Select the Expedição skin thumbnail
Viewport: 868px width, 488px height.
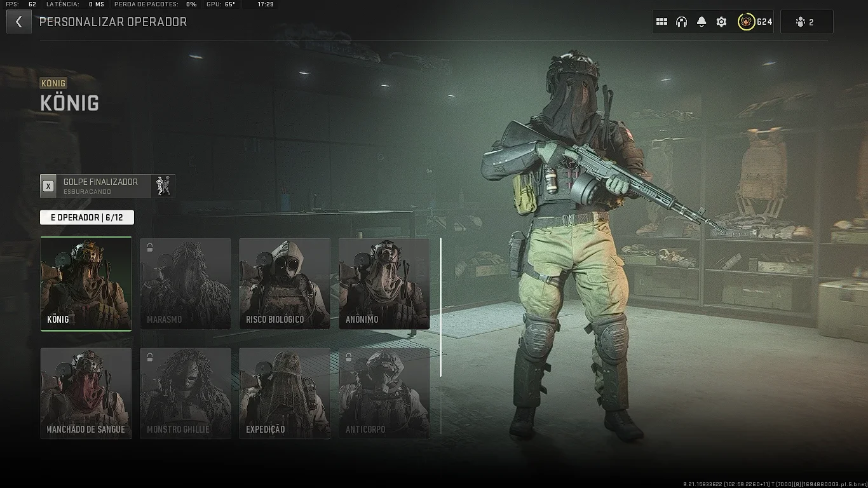(x=285, y=393)
